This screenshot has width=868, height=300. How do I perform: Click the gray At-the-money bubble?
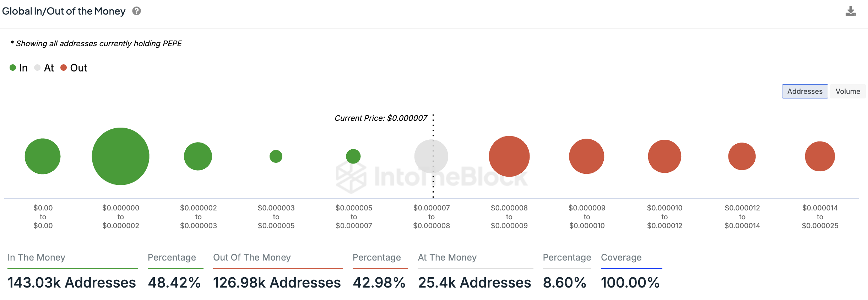coord(431,156)
